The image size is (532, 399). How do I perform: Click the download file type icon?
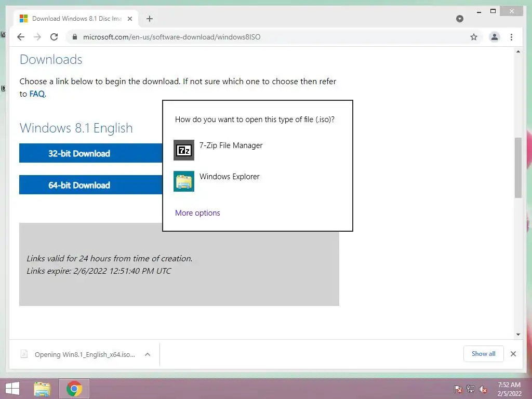pyautogui.click(x=24, y=354)
